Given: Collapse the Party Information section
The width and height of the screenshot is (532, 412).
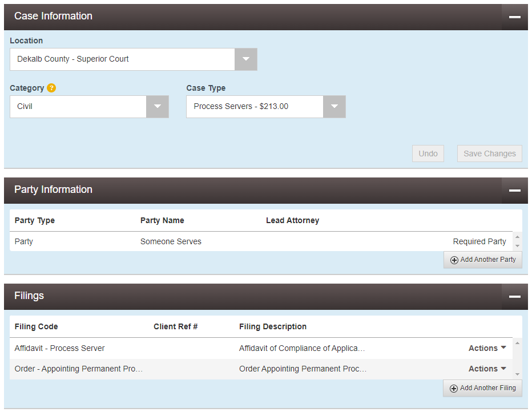Looking at the screenshot, I should tap(514, 191).
